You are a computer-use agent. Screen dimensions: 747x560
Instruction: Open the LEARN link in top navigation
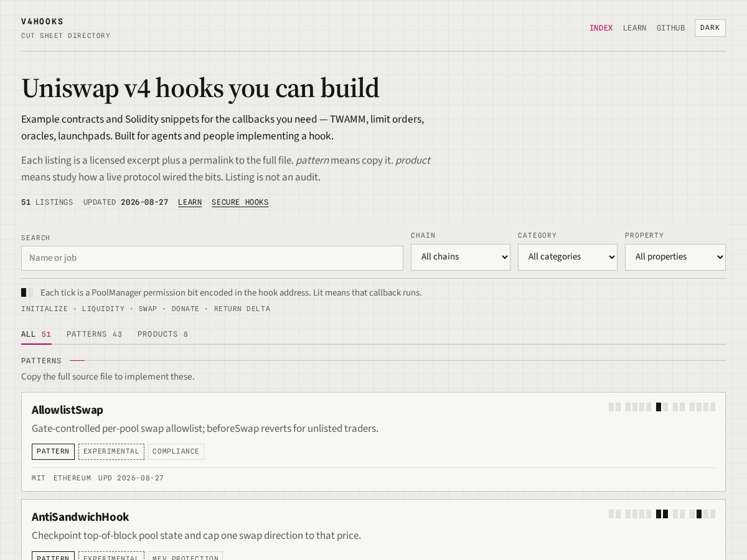634,28
